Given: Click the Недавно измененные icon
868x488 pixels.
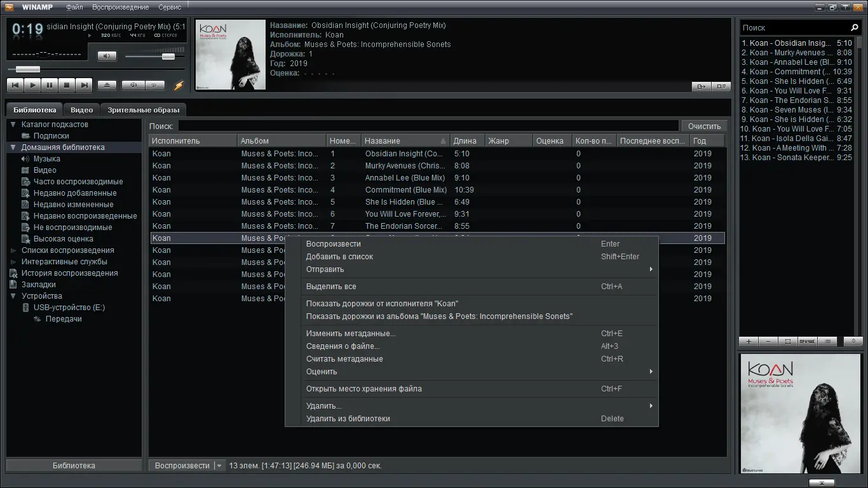Looking at the screenshot, I should coord(25,205).
